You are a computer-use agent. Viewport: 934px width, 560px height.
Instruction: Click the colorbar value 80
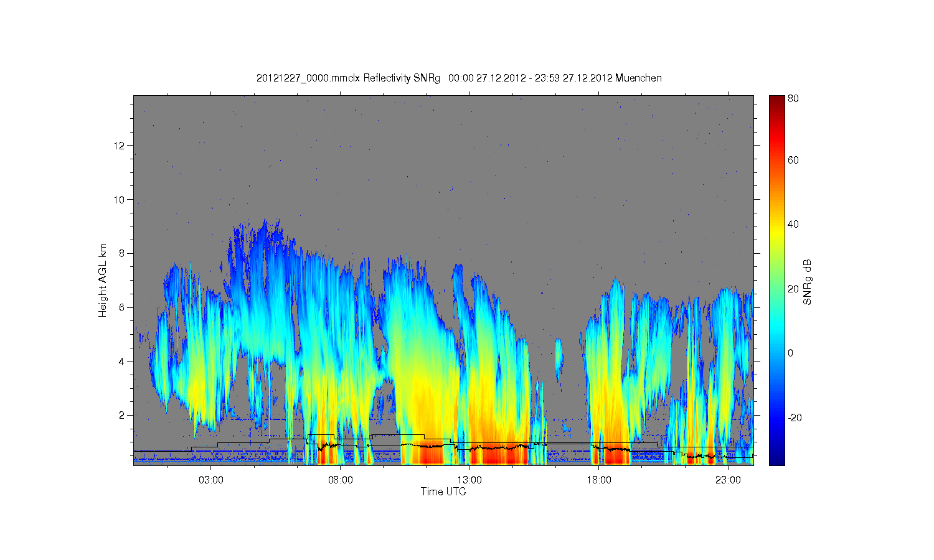[793, 98]
